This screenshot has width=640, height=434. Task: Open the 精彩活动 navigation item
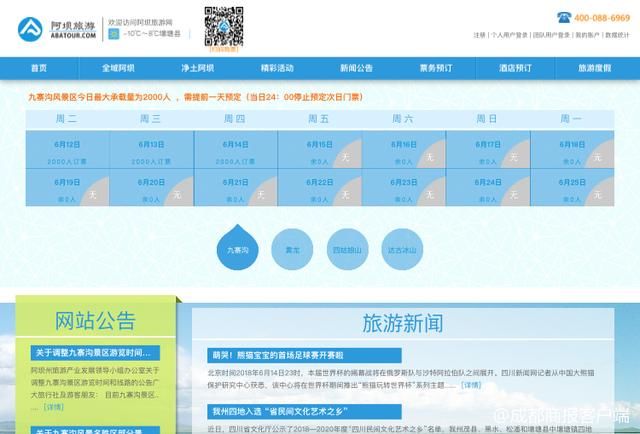(x=277, y=68)
